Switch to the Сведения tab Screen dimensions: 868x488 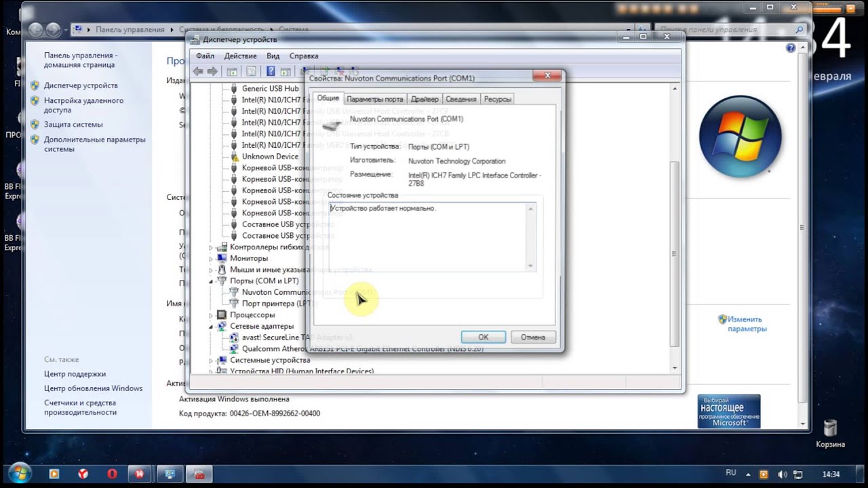(461, 100)
